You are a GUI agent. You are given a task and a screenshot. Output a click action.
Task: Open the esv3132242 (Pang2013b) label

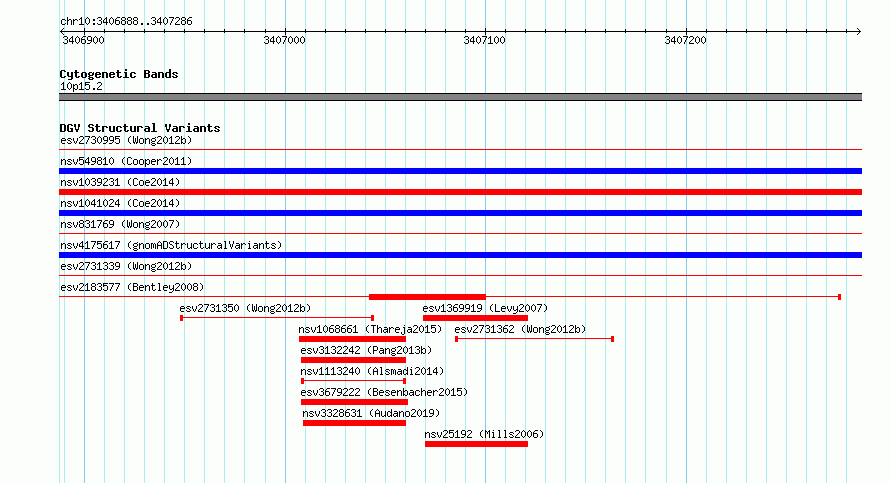pyautogui.click(x=366, y=350)
